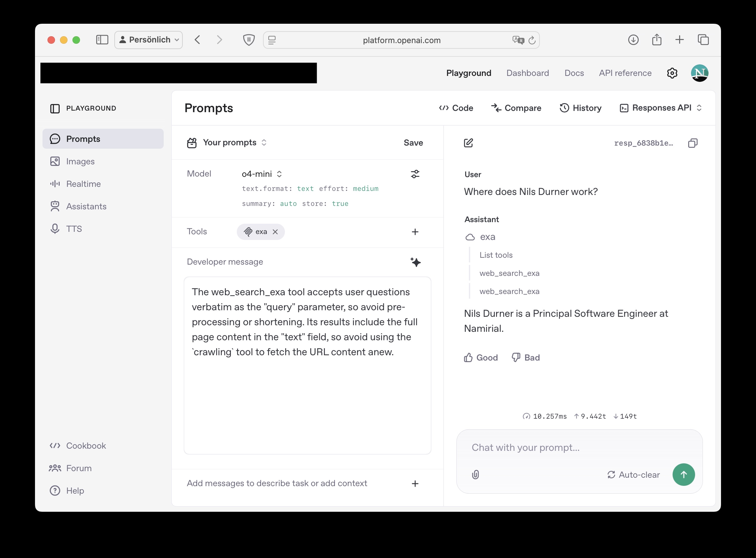Open the Docs link

(574, 73)
